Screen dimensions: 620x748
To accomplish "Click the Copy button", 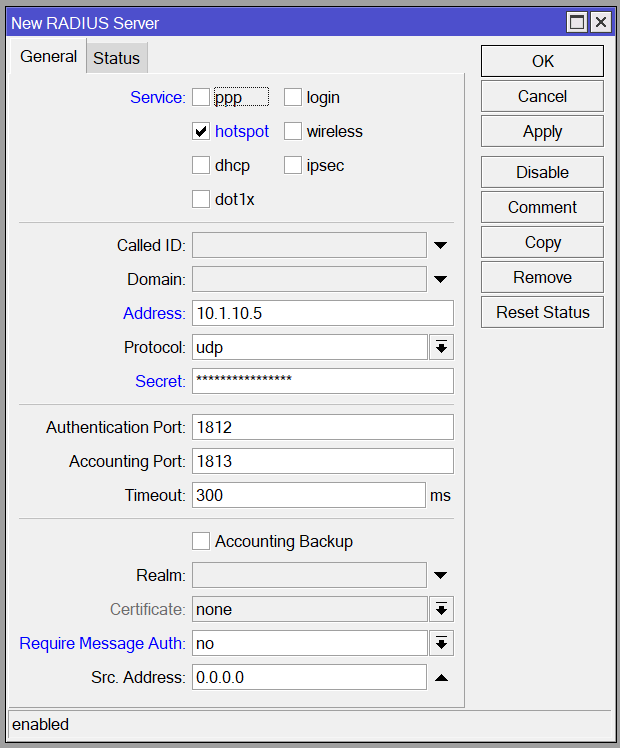I will pyautogui.click(x=542, y=242).
